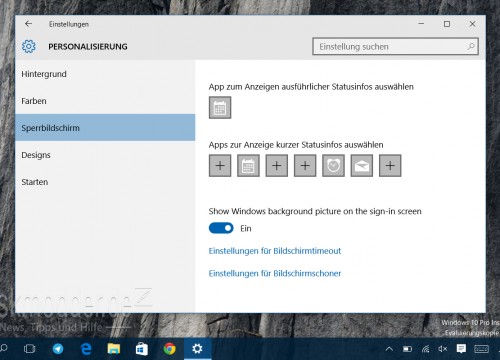Image resolution: width=500 pixels, height=360 pixels.
Task: Select the calendar tile in quick status apps
Action: [x=248, y=166]
